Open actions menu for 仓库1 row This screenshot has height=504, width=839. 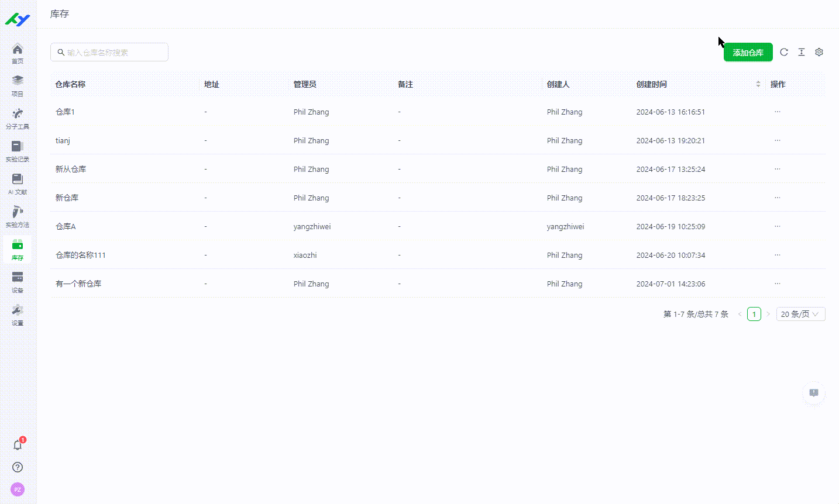coord(778,112)
